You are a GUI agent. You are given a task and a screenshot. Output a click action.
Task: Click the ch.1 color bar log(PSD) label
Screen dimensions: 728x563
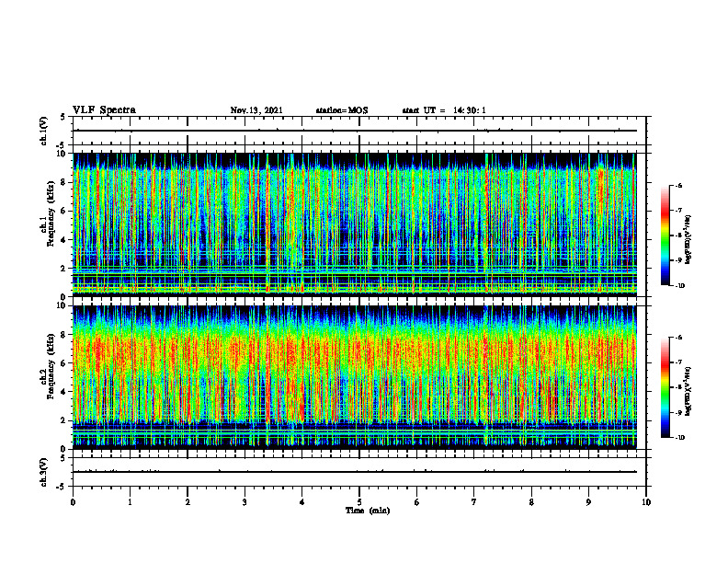pos(688,240)
